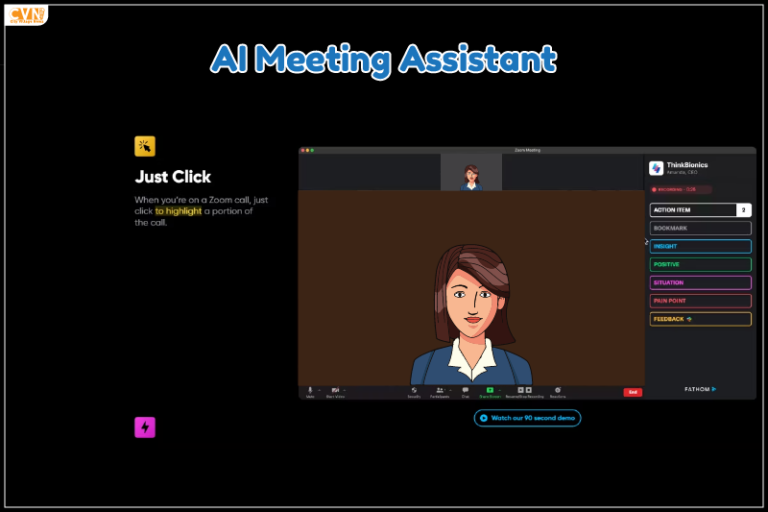Viewport: 768px width, 512px height.
Task: Open the Participants panel icon
Action: click(439, 390)
